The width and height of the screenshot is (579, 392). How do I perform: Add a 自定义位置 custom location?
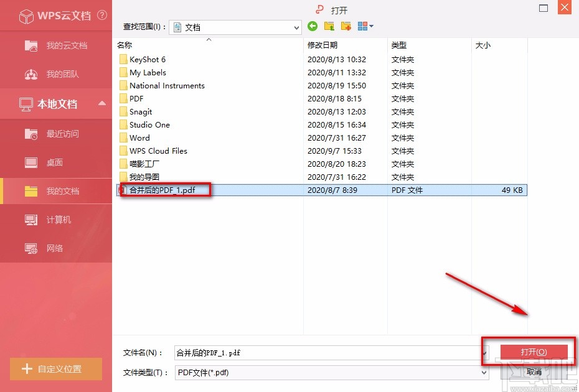55,368
